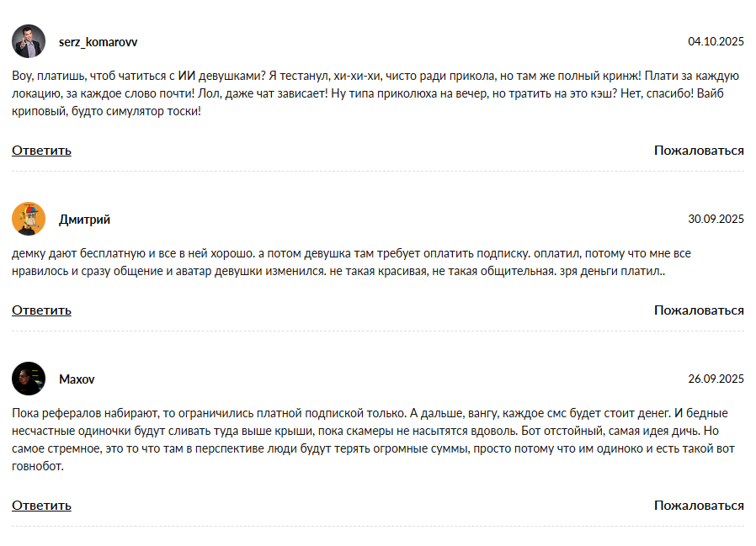The image size is (756, 546).
Task: Click Maxov's dark round avatar
Action: [29, 379]
